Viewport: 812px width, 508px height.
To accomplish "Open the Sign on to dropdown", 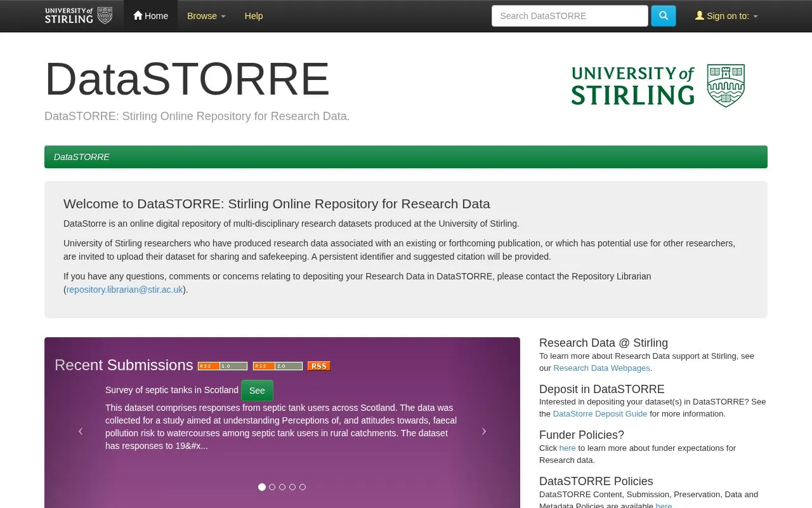I will point(726,16).
